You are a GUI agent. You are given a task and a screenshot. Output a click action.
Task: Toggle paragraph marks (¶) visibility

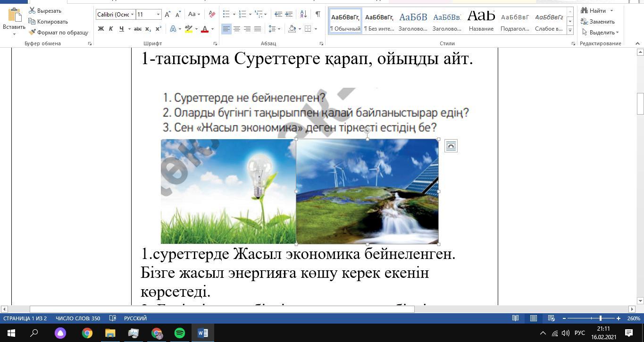pyautogui.click(x=318, y=14)
